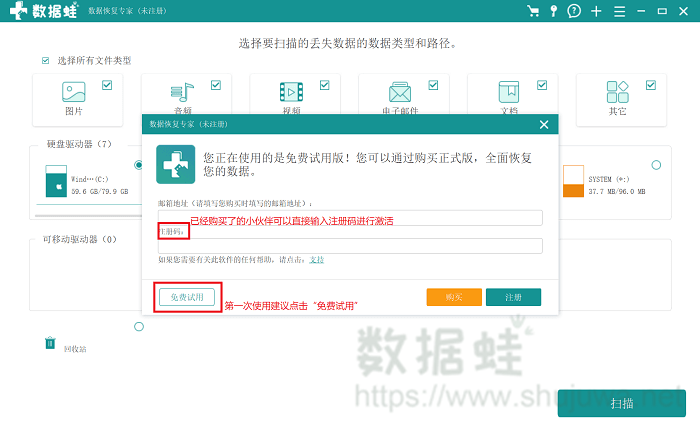Image resolution: width=700 pixels, height=429 pixels.
Task: Click the Windows C: drive icon
Action: point(56,181)
